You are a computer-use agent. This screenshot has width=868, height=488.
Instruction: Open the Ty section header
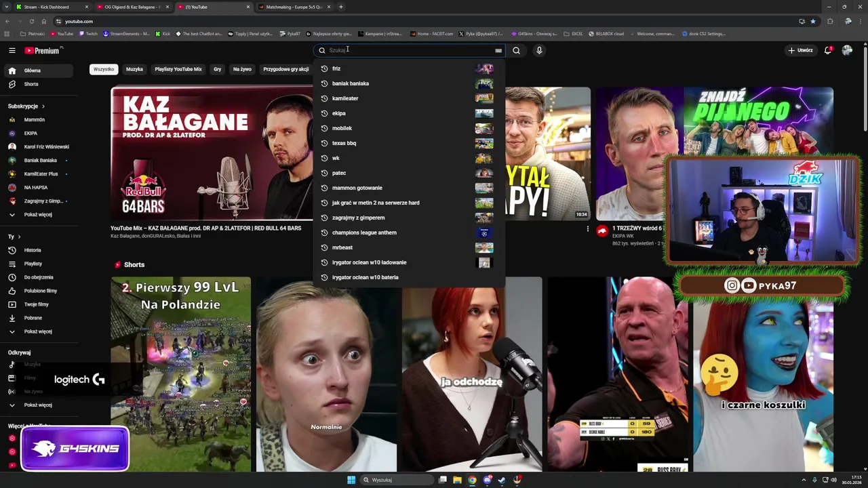click(x=14, y=237)
